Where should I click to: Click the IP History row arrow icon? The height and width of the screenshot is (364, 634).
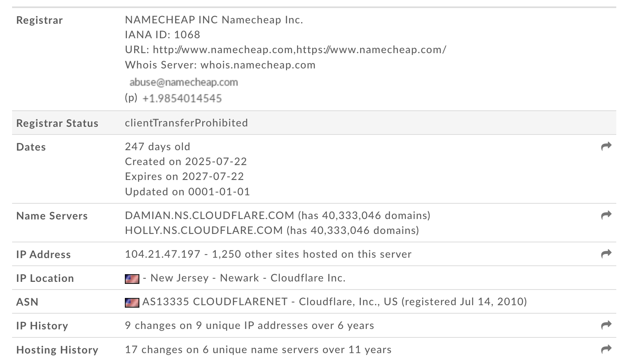(x=606, y=325)
